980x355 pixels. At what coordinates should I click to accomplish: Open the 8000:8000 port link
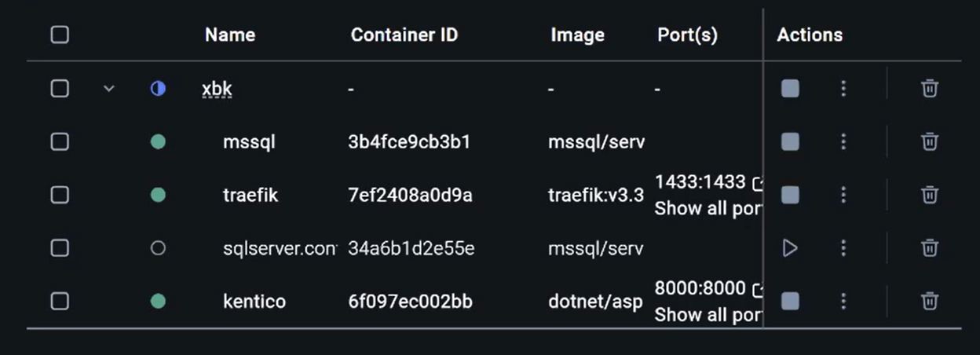pos(700,288)
